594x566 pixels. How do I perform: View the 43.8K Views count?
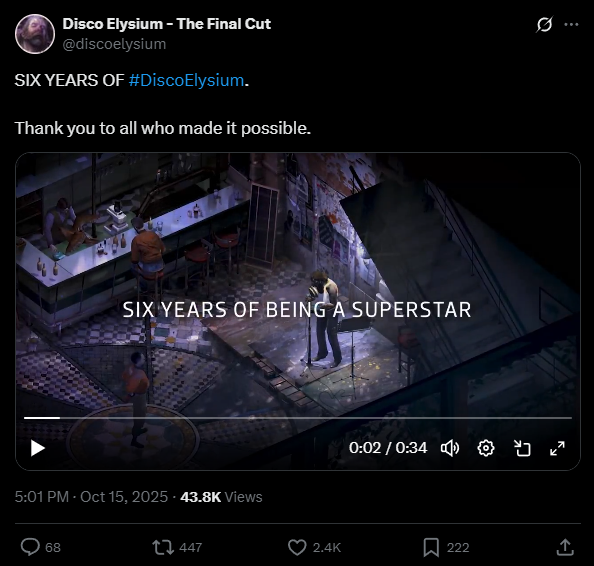click(221, 497)
